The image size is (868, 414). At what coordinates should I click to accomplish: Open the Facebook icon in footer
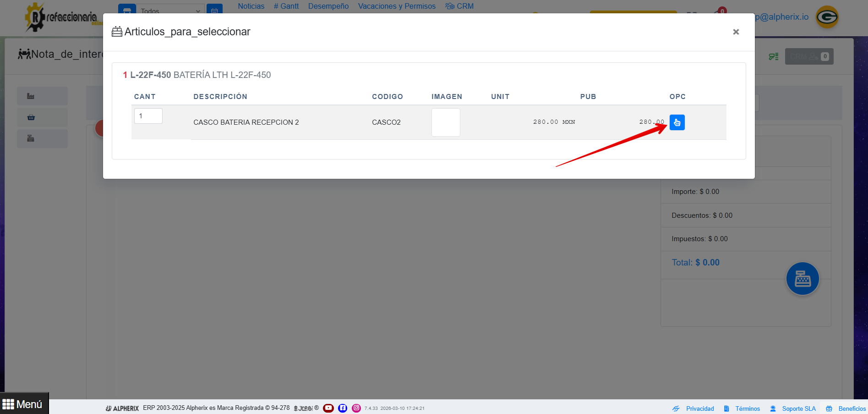(x=343, y=408)
